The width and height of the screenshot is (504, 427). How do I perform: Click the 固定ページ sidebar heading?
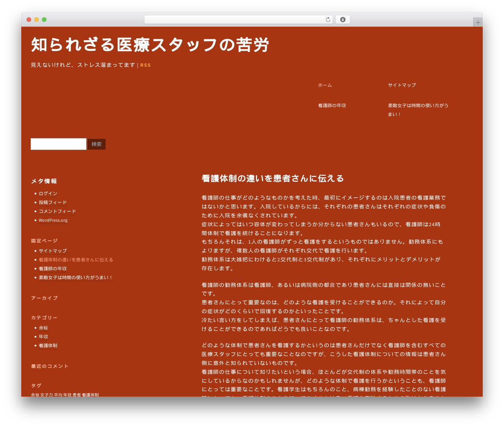44,241
